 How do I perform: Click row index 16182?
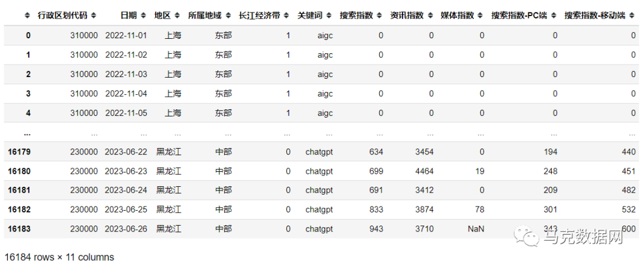pyautogui.click(x=19, y=209)
